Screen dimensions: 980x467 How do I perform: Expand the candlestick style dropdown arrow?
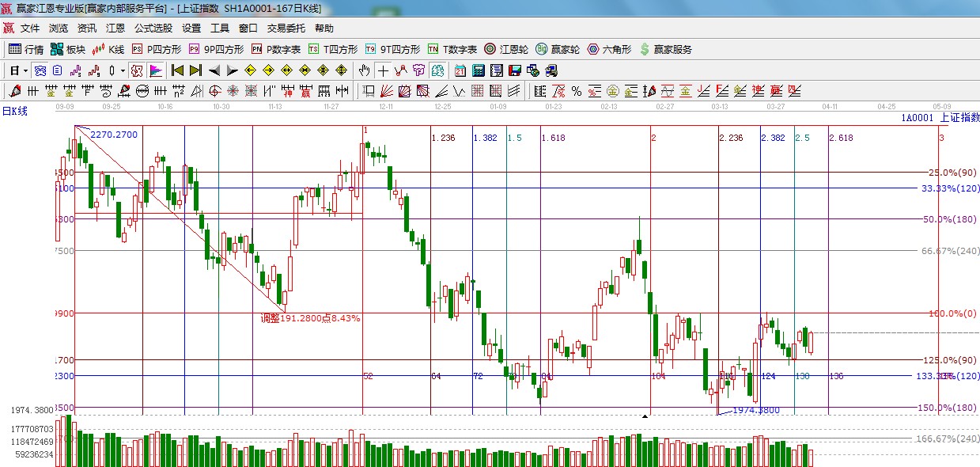coord(122,70)
